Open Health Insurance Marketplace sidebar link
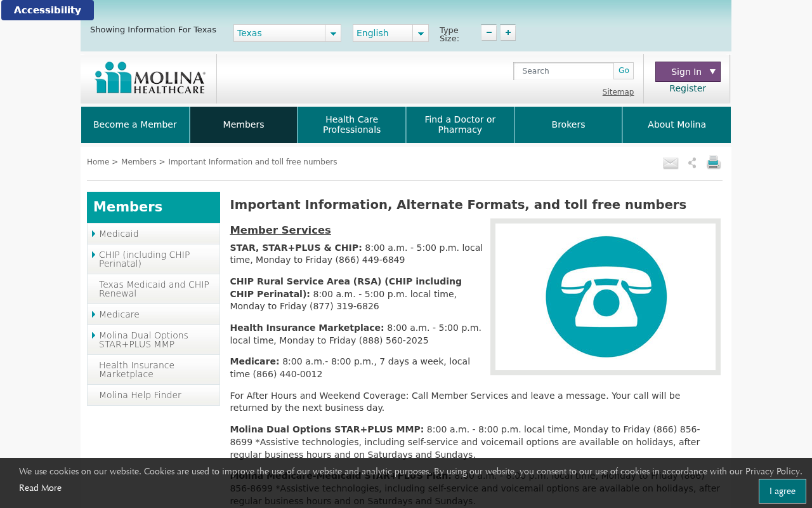Image resolution: width=812 pixels, height=508 pixels. pos(154,370)
